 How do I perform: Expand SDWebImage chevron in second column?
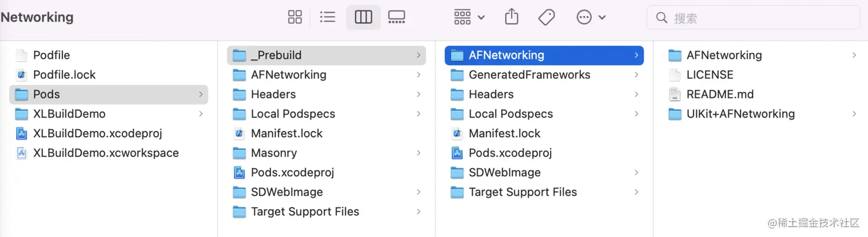click(x=418, y=192)
